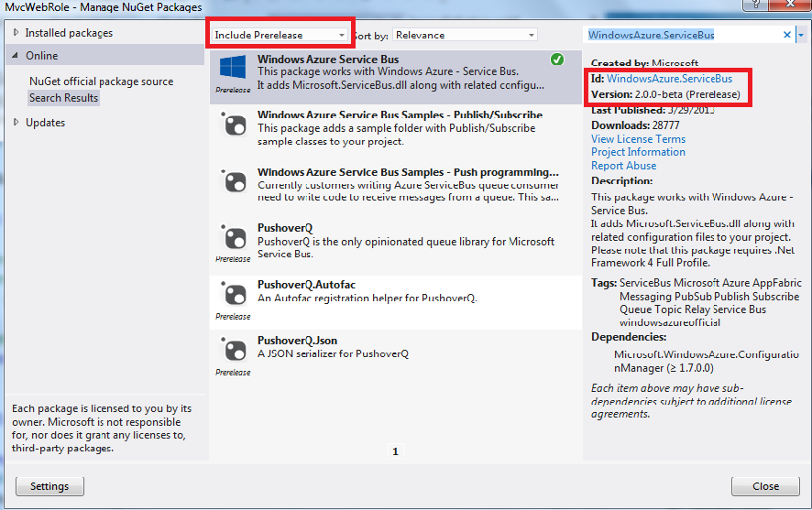
Task: Click the Prerelease label under PushoverQ.Json
Action: 233,373
